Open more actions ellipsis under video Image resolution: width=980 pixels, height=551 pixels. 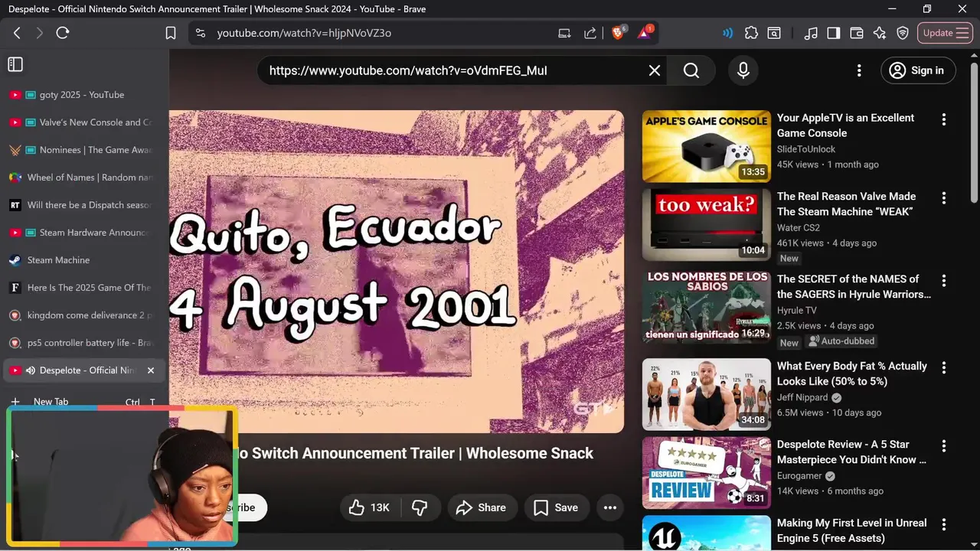click(x=610, y=507)
